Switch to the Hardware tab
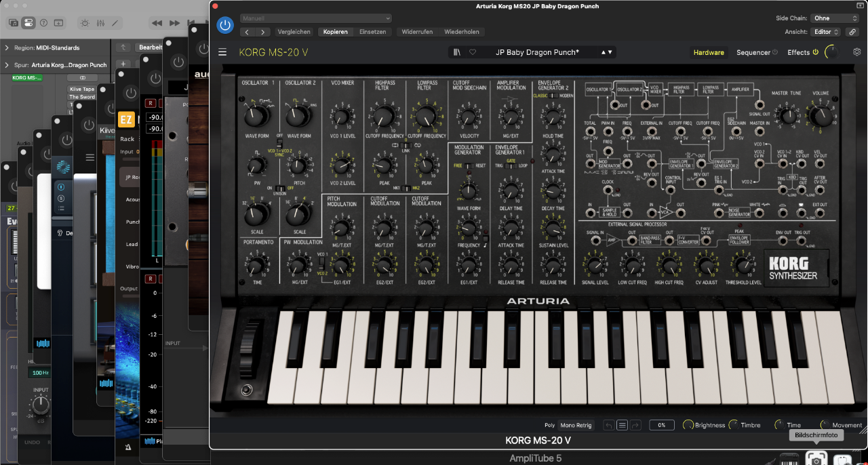Viewport: 868px width, 465px height. click(709, 52)
